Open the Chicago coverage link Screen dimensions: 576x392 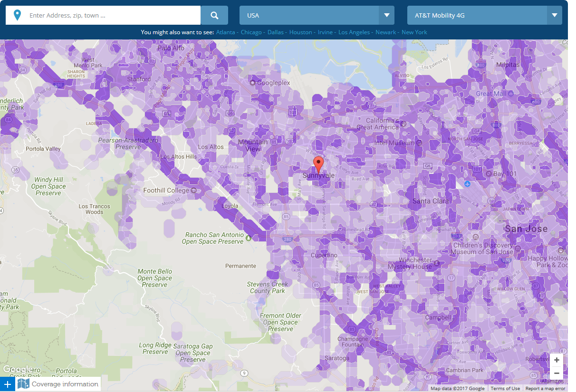coord(251,32)
